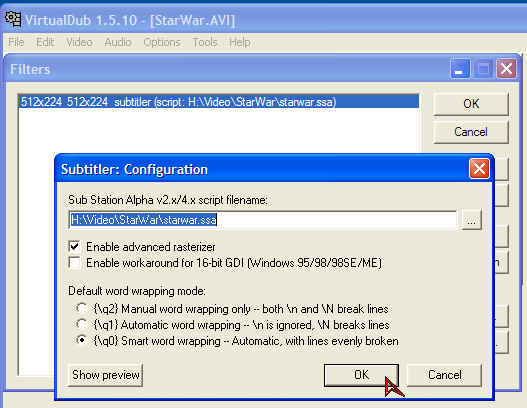The image size is (527, 408).
Task: Open the Options menu
Action: pyautogui.click(x=162, y=42)
